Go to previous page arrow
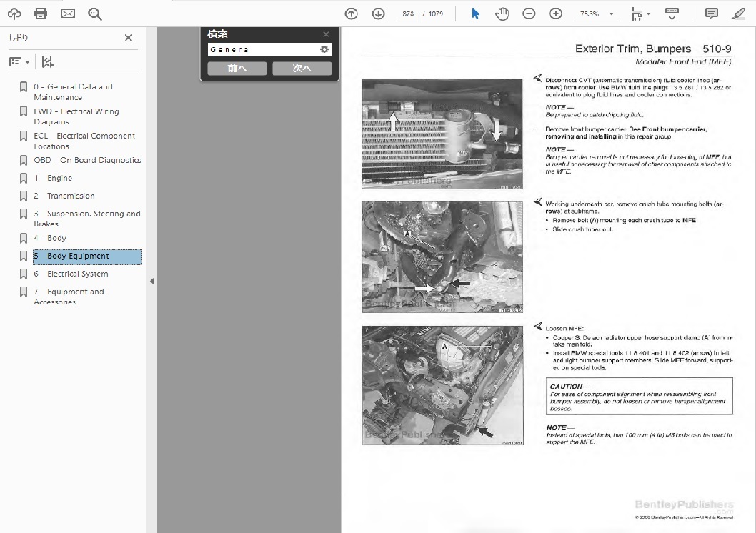Screen dimensions: 756x533 click(351, 14)
